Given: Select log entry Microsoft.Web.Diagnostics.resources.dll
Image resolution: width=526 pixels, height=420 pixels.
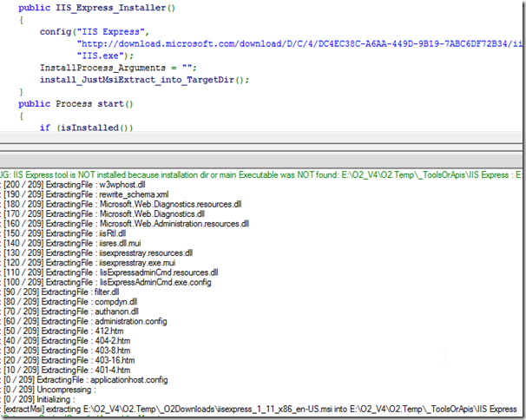Looking at the screenshot, I should [122, 204].
